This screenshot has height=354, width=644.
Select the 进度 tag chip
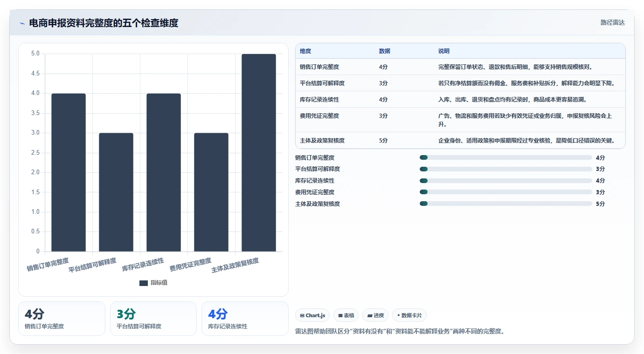(375, 315)
